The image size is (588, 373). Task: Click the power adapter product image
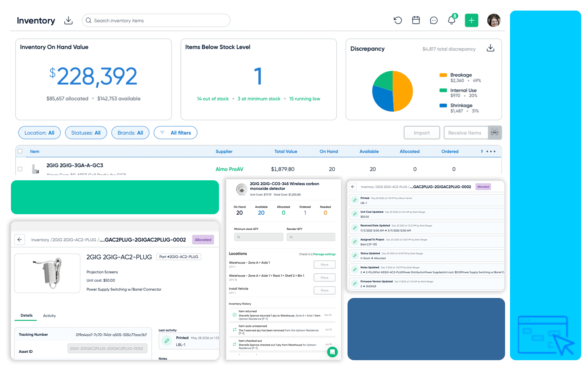pos(47,273)
